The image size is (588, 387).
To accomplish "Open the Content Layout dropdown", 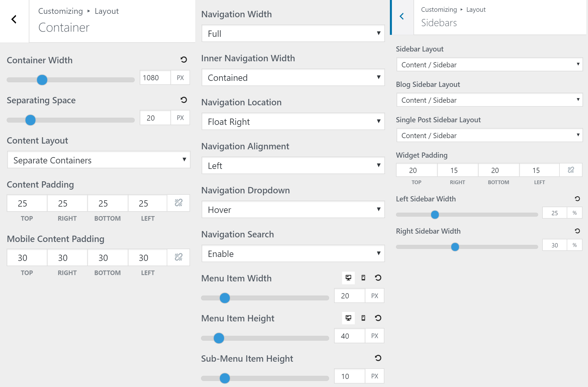I will [98, 160].
